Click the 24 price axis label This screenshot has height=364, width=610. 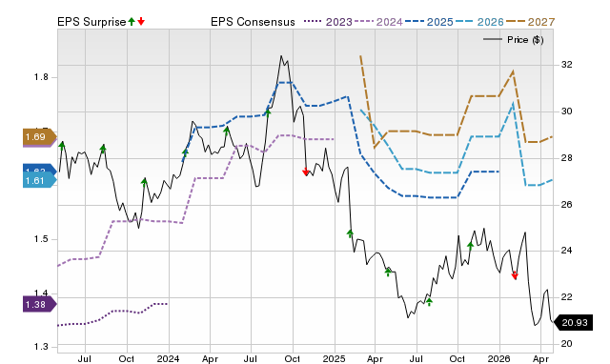[x=567, y=251]
